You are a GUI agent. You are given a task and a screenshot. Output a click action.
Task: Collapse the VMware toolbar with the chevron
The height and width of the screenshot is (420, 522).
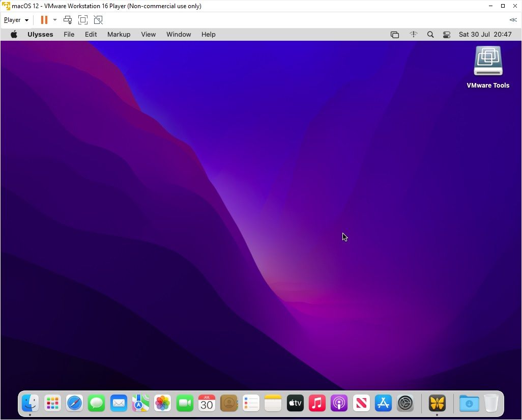click(513, 19)
